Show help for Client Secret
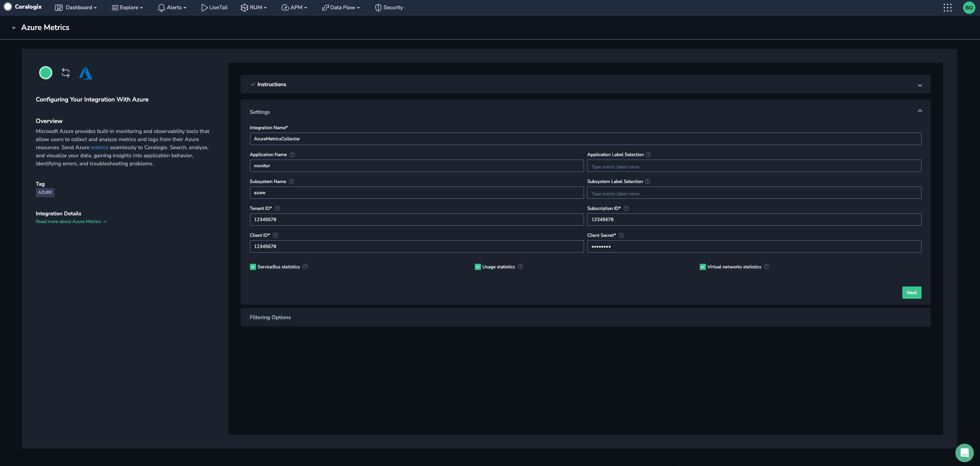The image size is (980, 466). point(621,235)
